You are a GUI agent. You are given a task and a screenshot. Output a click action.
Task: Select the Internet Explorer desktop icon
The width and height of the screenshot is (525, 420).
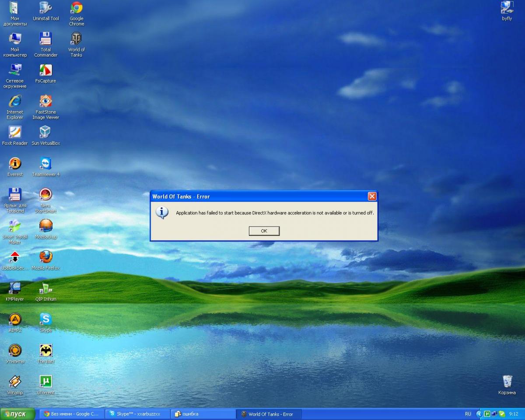[15, 107]
